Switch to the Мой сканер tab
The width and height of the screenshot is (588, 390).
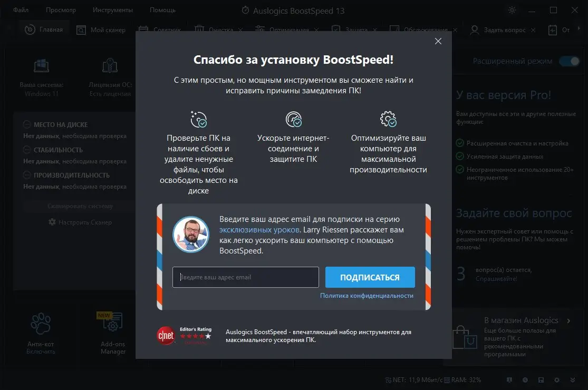tap(101, 30)
